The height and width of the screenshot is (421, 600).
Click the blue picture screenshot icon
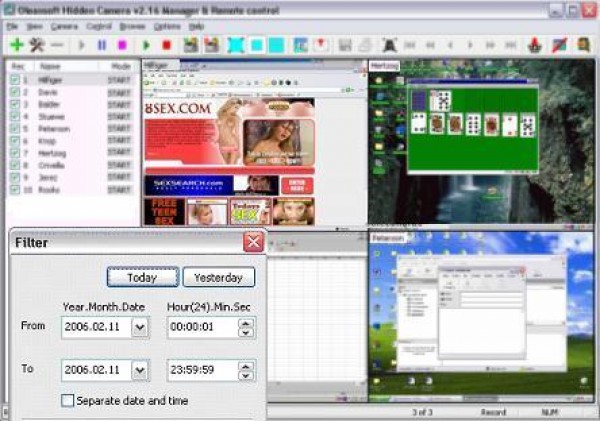tap(300, 45)
